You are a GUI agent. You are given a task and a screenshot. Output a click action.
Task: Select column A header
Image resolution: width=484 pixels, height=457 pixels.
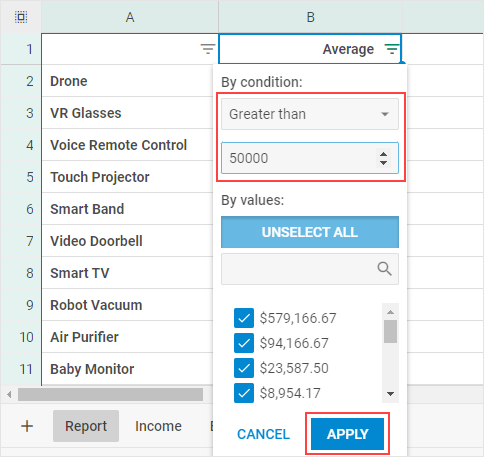tap(130, 17)
